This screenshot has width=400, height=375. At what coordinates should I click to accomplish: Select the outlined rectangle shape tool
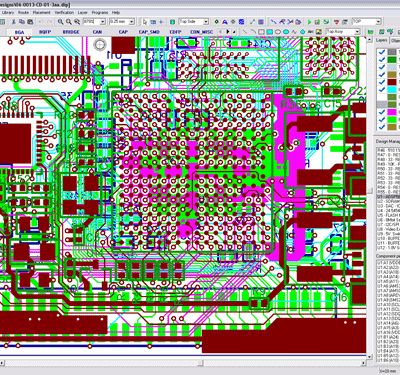click(261, 32)
